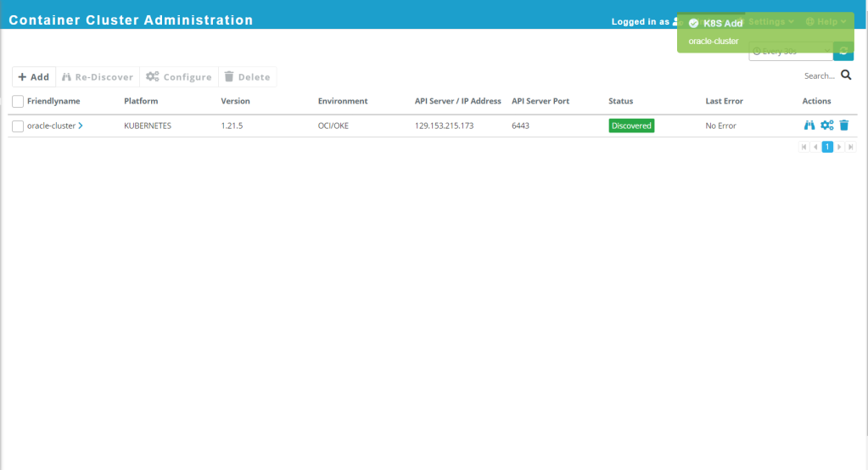Click gears configure icon in oracle-cluster row

(827, 125)
